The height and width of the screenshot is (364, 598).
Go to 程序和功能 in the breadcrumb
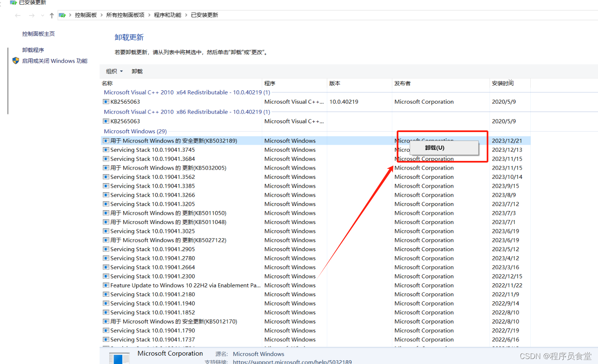pyautogui.click(x=167, y=15)
